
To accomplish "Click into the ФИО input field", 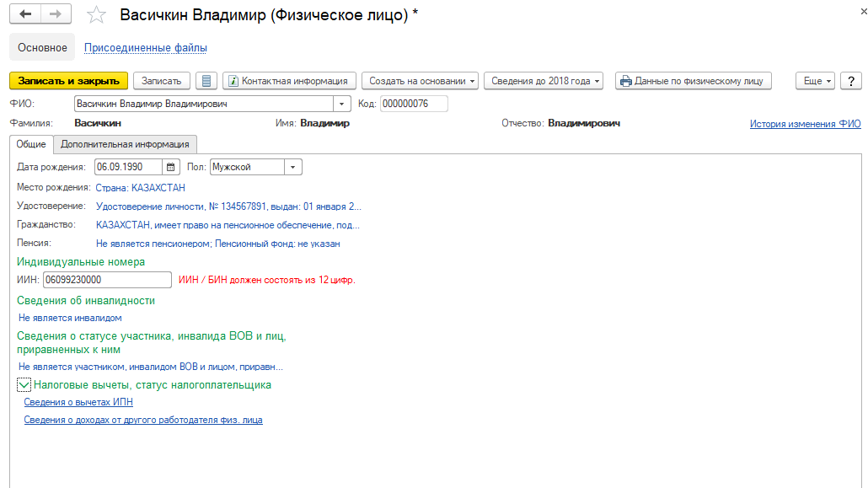I will 204,104.
